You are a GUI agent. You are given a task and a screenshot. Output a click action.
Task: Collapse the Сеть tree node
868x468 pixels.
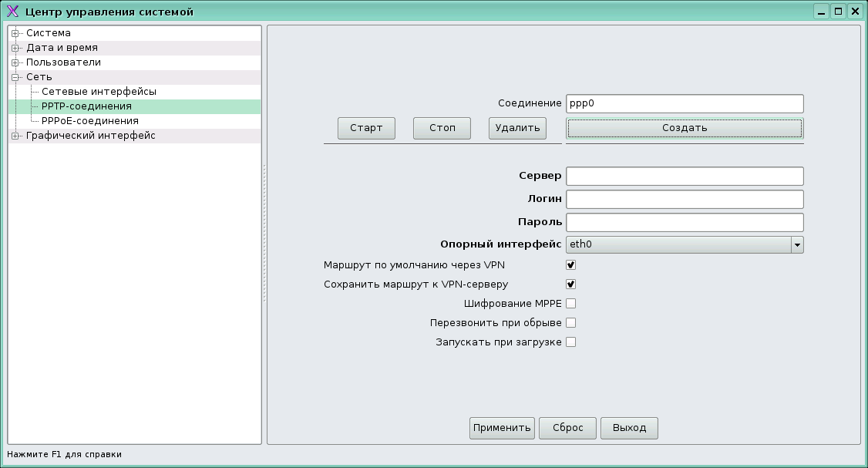coord(15,78)
